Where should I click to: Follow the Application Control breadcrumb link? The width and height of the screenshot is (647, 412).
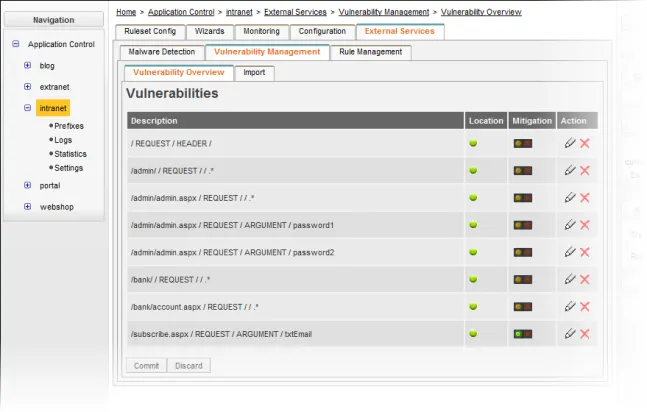click(x=181, y=12)
